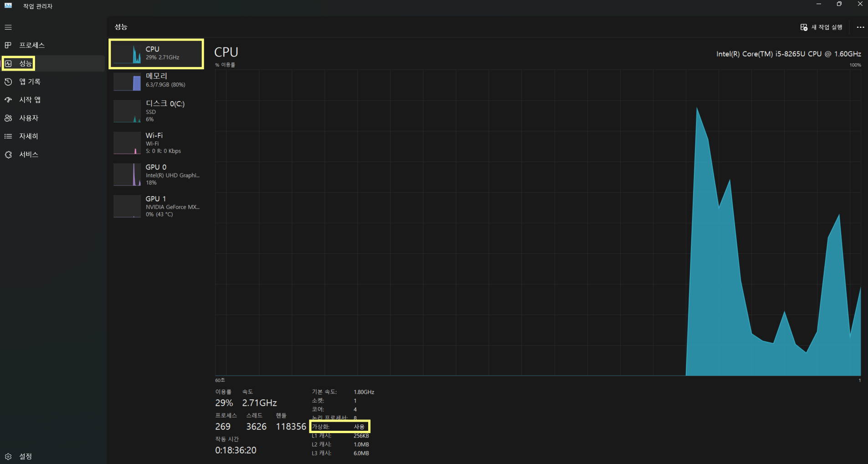The height and width of the screenshot is (464, 868).
Task: Click the 사용자 people icon
Action: [8, 118]
